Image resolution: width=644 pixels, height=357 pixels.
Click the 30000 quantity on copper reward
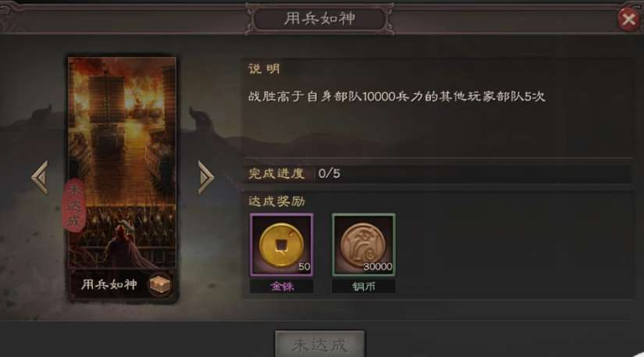378,266
